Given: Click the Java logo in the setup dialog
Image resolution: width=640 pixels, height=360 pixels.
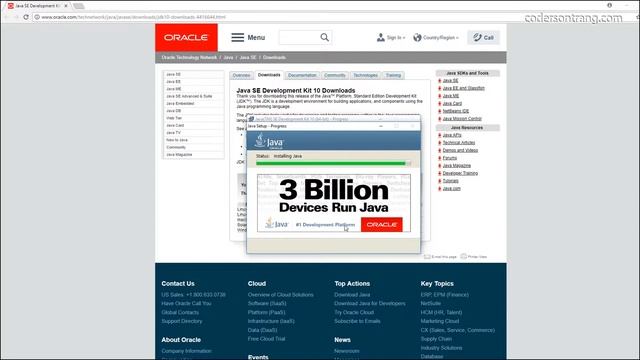Looking at the screenshot, I should pos(269,141).
